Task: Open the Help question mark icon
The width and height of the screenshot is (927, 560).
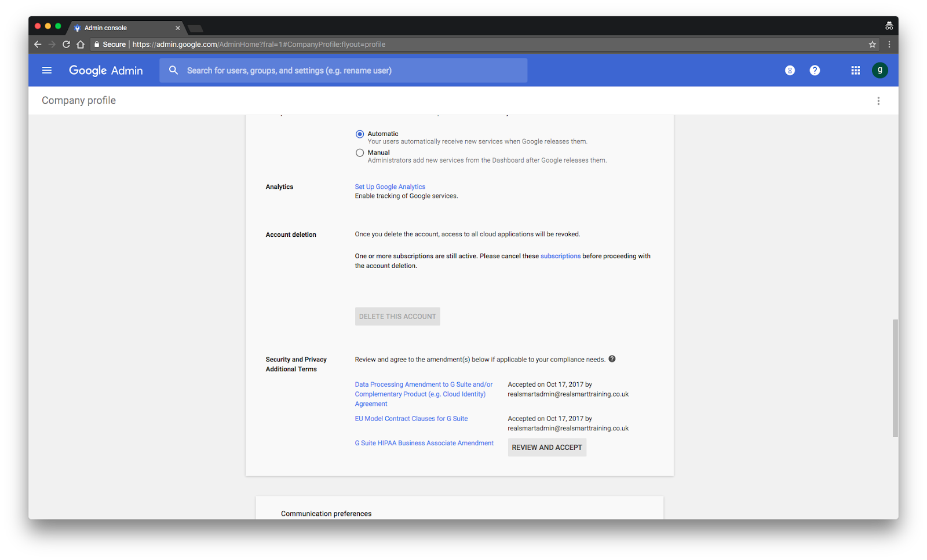Action: click(815, 71)
